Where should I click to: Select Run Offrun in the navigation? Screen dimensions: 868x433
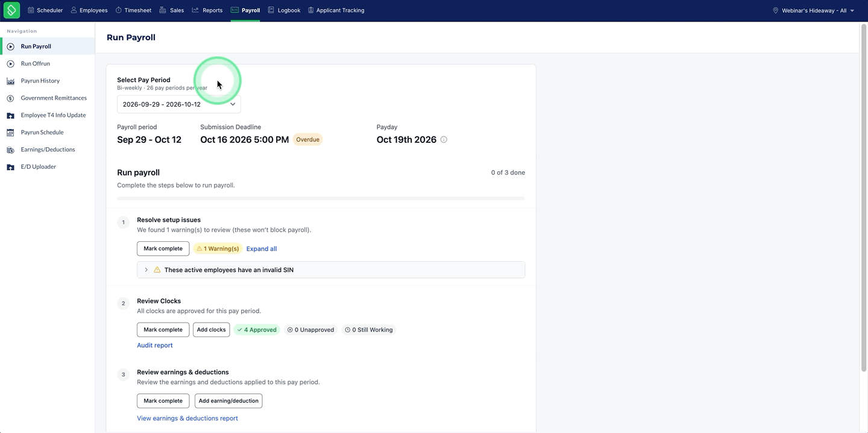pyautogui.click(x=48, y=63)
